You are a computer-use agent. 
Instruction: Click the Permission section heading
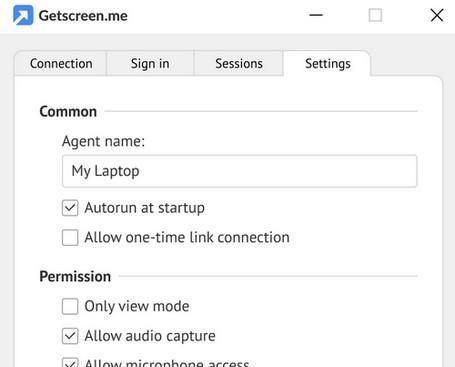coord(75,277)
